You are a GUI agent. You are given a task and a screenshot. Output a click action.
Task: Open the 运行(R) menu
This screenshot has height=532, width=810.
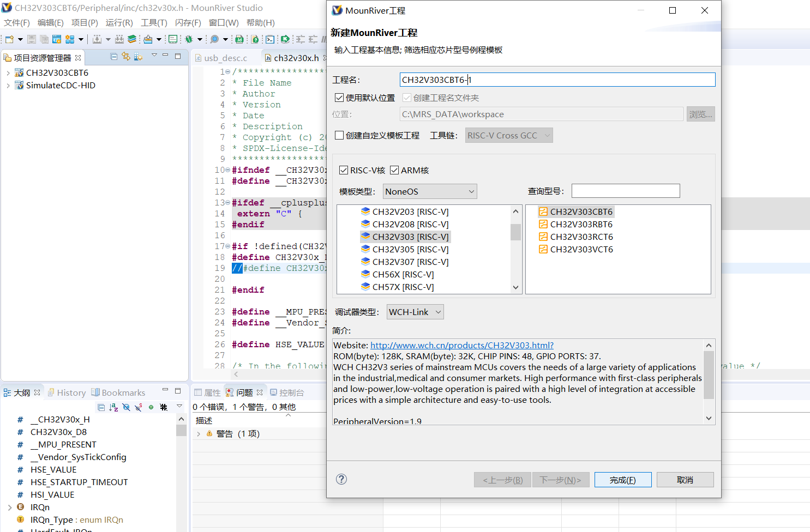(119, 22)
